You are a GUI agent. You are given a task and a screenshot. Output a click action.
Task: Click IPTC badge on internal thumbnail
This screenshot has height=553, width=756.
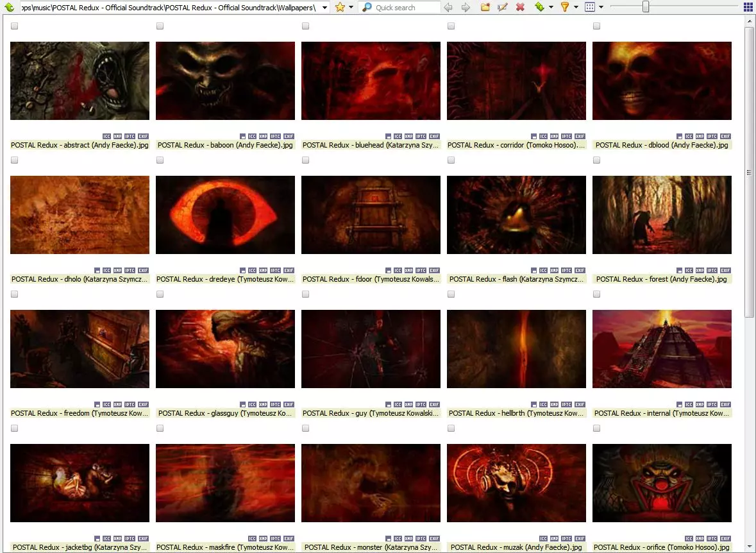[x=712, y=405]
